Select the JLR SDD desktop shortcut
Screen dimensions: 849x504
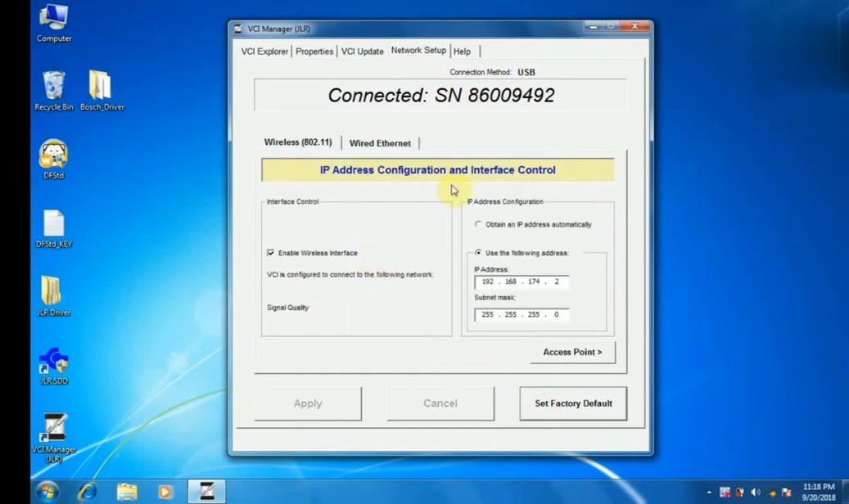click(53, 366)
